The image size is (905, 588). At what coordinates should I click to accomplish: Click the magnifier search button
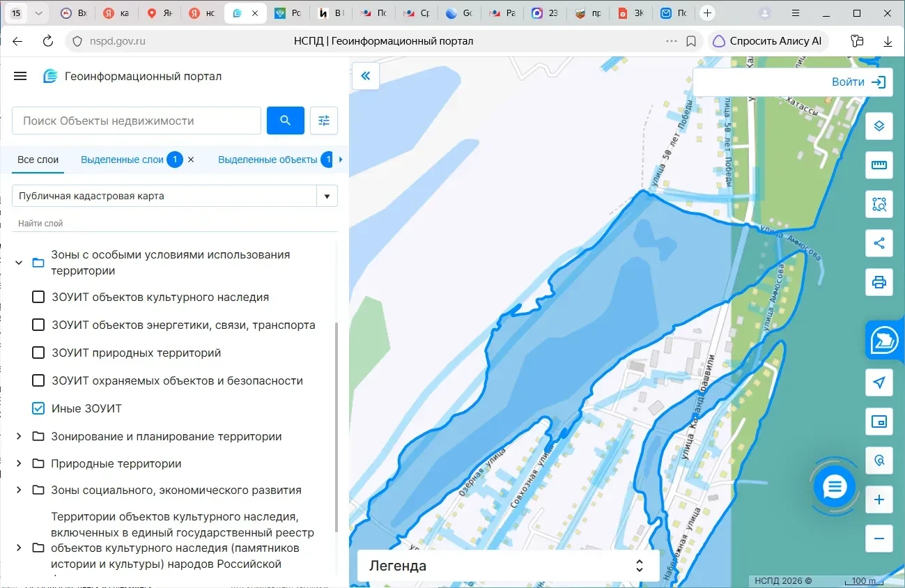(286, 121)
